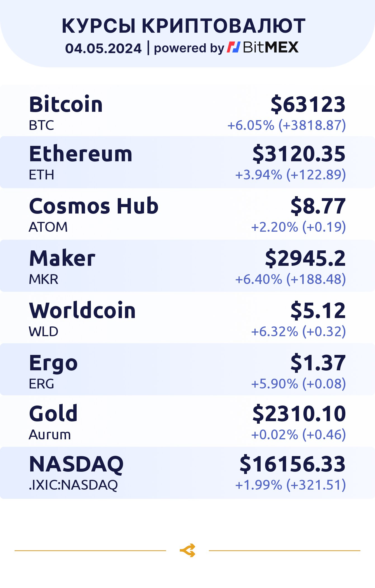The image size is (375, 588).
Task: Click the .IXIC:NASDAQ ticker label
Action: [x=73, y=485]
